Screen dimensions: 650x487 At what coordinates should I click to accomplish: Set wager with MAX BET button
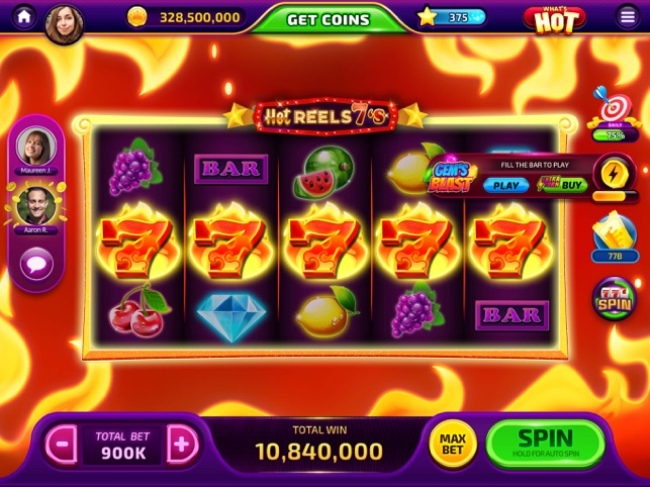pos(453,444)
